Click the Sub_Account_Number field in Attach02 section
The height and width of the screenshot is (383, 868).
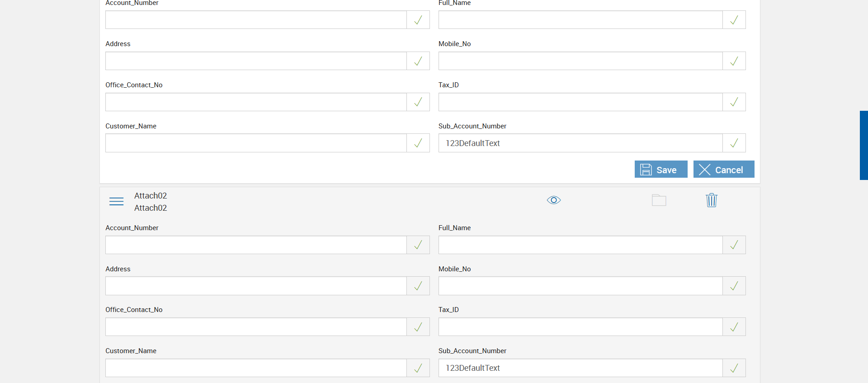[580, 368]
